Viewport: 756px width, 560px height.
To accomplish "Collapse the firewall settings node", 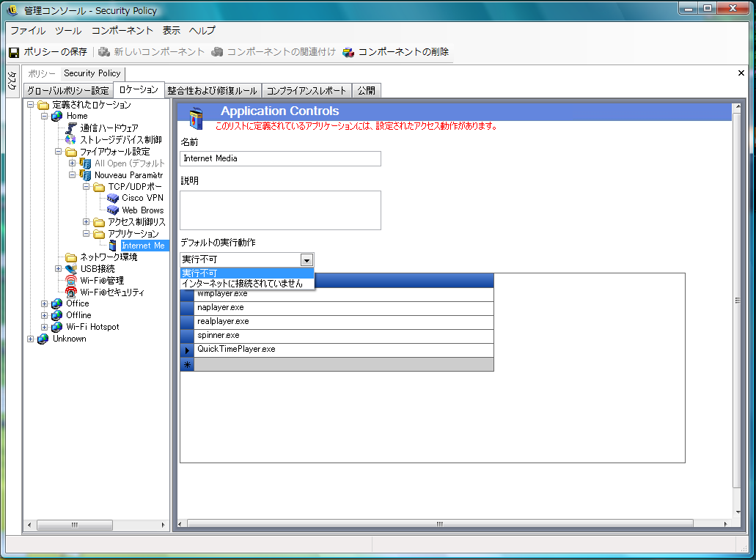I will (x=59, y=151).
